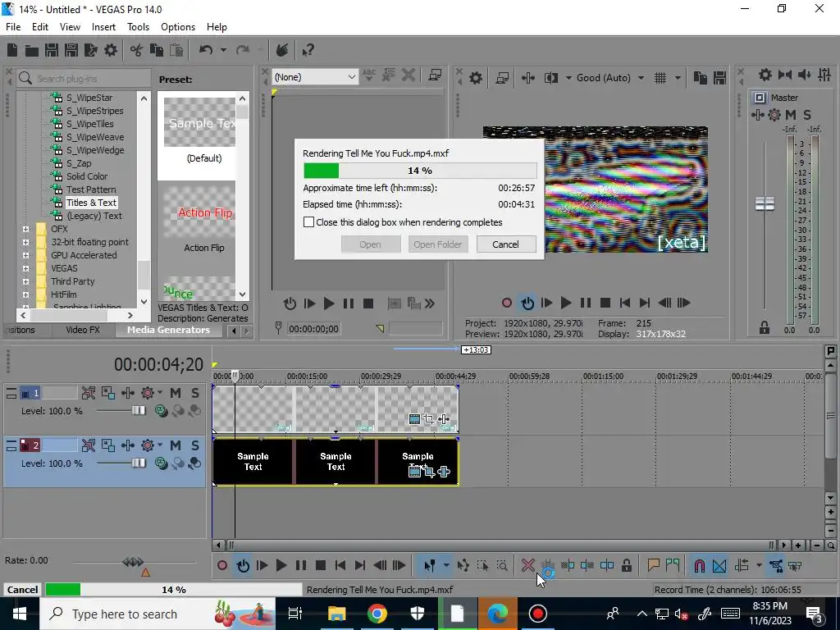Screen dimensions: 840x630
Task: Open the Undo history dropdown arrow
Action: pos(223,50)
